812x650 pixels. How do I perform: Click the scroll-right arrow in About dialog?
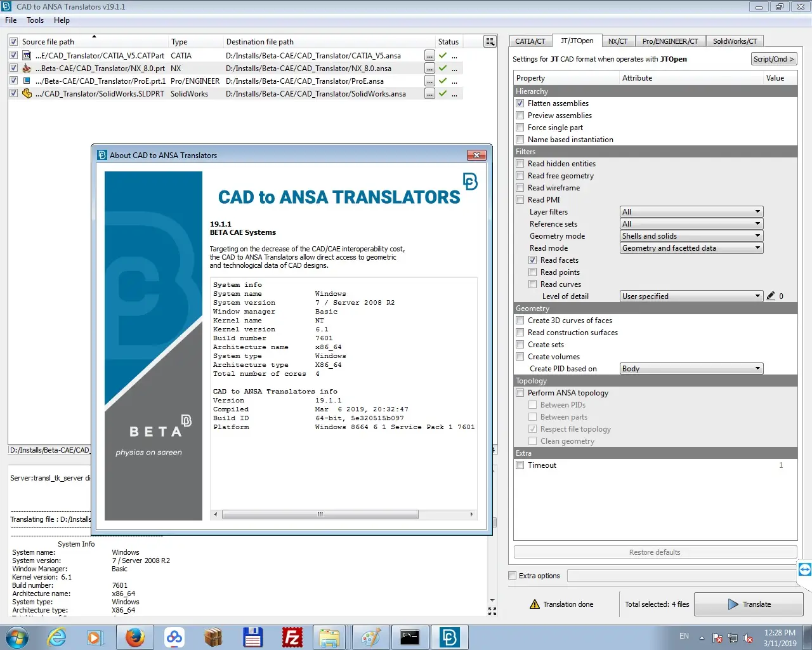[x=471, y=514]
